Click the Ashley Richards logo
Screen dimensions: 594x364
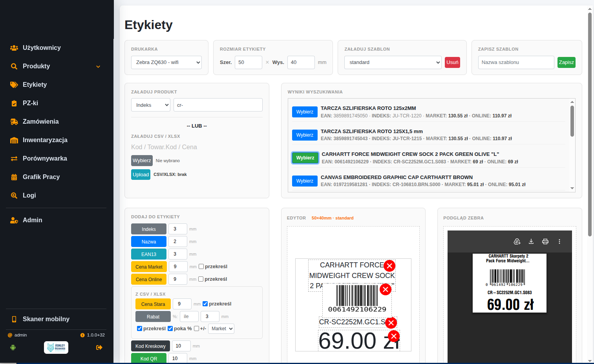pyautogui.click(x=56, y=348)
